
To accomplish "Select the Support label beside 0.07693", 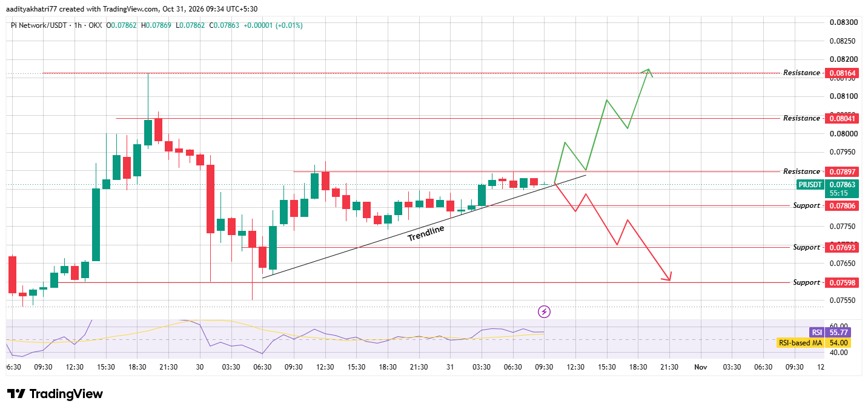I will 806,248.
